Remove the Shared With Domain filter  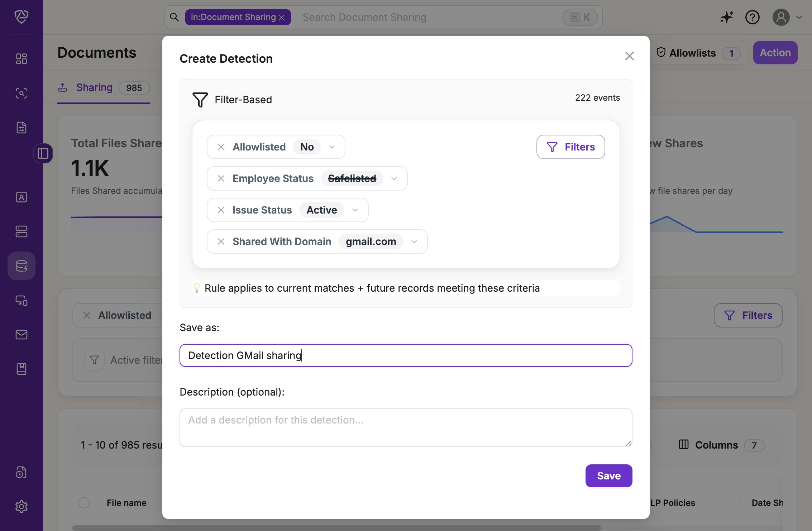221,241
